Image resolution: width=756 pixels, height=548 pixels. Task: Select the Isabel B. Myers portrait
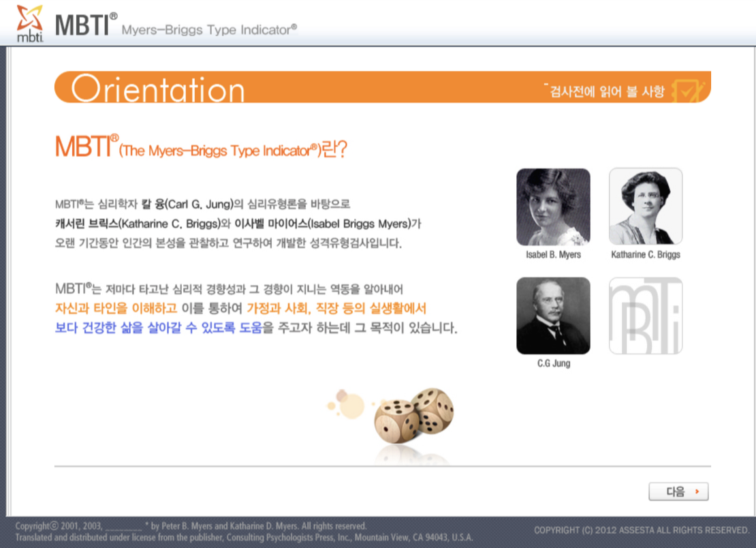tap(553, 207)
